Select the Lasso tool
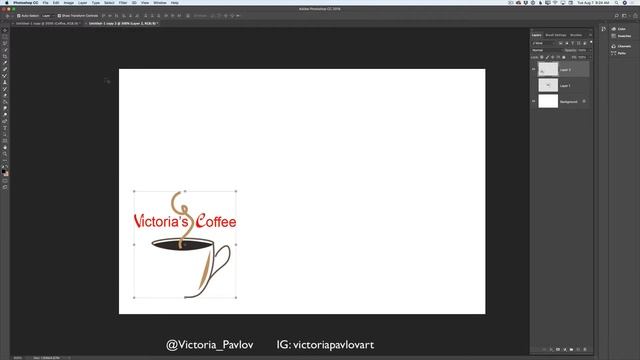 point(5,43)
